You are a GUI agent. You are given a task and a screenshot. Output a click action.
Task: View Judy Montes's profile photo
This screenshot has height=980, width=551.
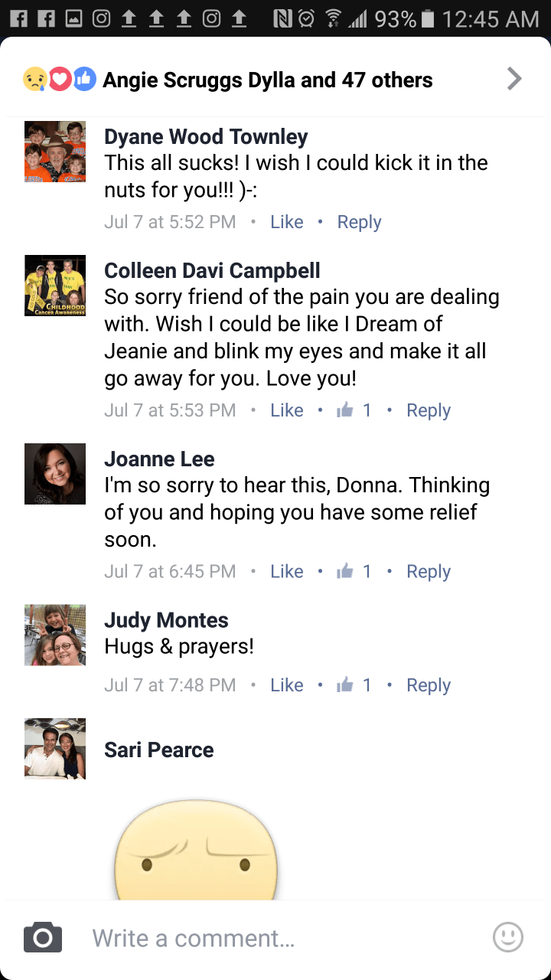[55, 635]
